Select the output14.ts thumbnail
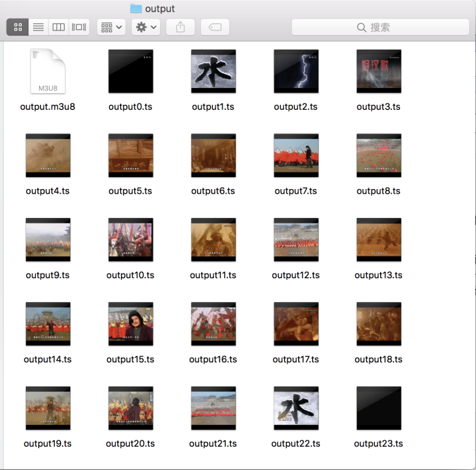This screenshot has height=470, width=476. coord(48,324)
